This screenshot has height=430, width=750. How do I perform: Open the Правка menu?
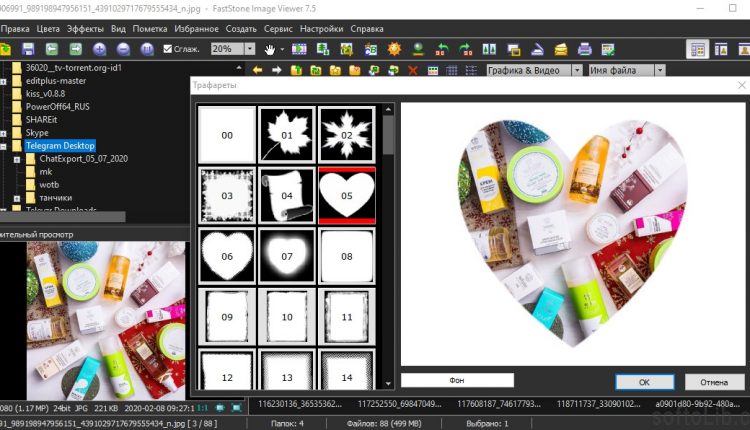pos(15,29)
